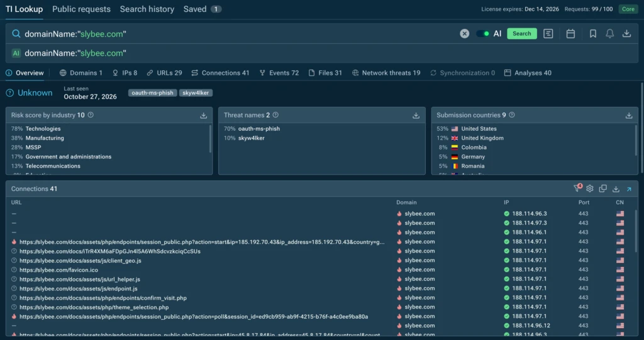
Task: Open the Synchronization 0 tab
Action: point(462,73)
